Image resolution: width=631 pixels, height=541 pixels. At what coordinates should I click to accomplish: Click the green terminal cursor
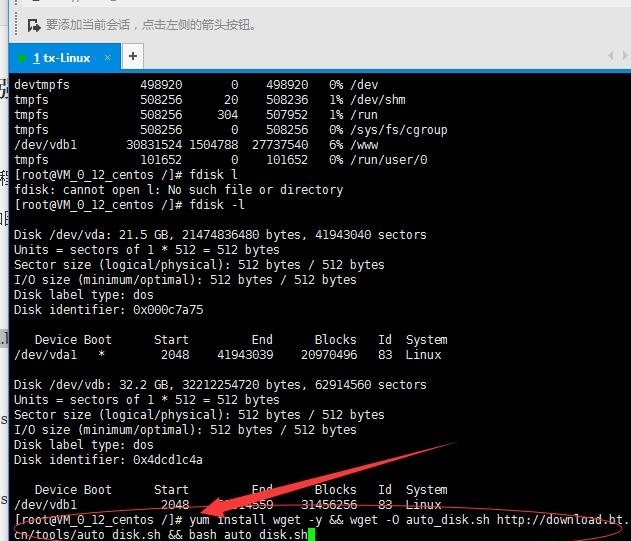pyautogui.click(x=311, y=535)
